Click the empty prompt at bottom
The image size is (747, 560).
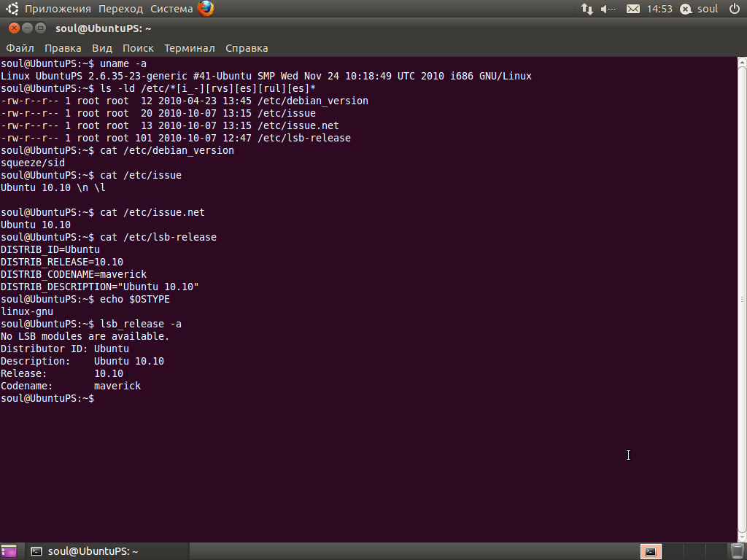[47, 398]
